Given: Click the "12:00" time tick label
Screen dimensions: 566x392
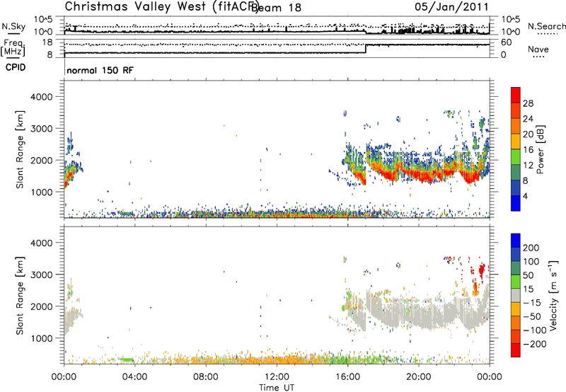Looking at the screenshot, I should click(277, 377).
